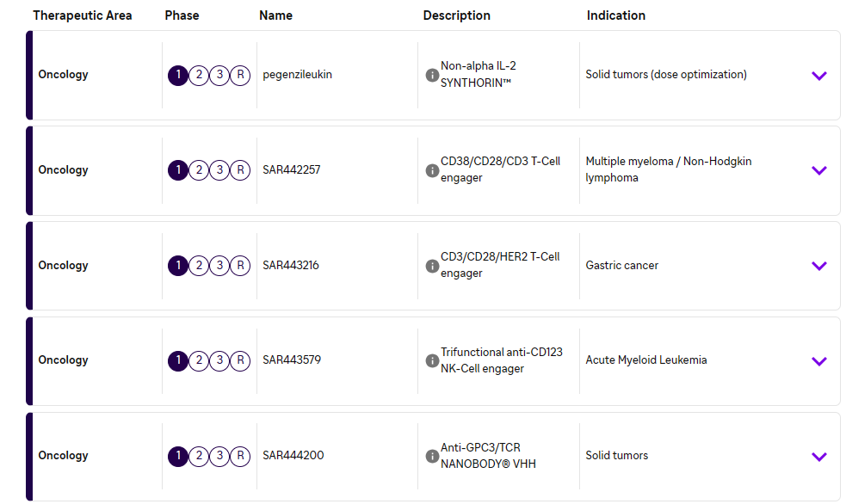Click phase R circle for SAR444200
This screenshot has width=846, height=504.
[240, 456]
